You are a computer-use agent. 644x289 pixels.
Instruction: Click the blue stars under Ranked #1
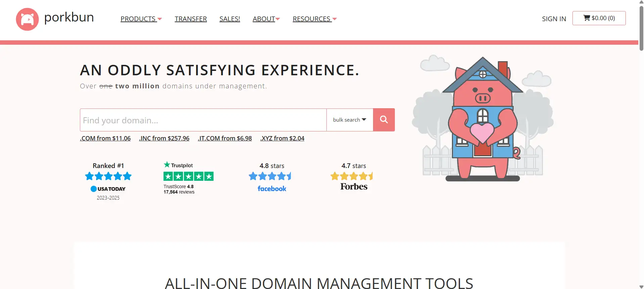[108, 176]
